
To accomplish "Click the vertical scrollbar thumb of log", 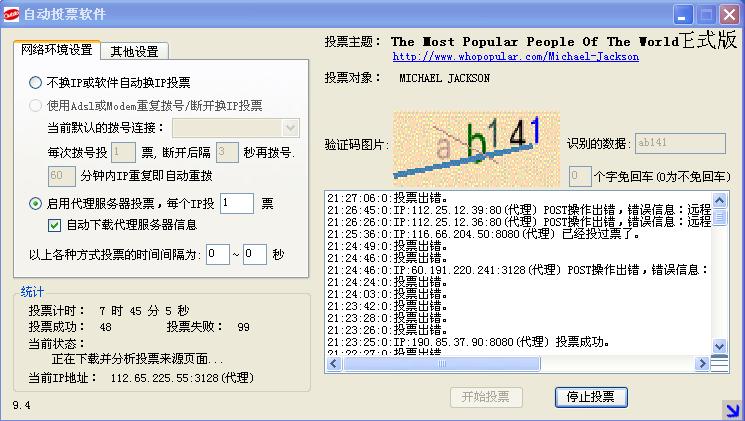I will (x=719, y=217).
